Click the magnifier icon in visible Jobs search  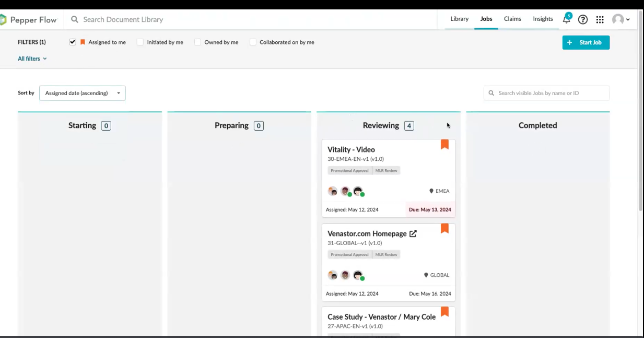pos(491,93)
